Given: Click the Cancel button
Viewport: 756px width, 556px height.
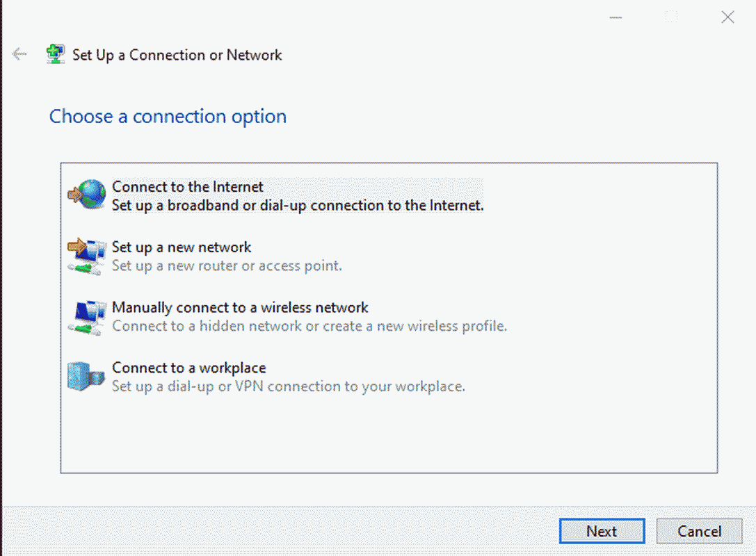Looking at the screenshot, I should (699, 531).
